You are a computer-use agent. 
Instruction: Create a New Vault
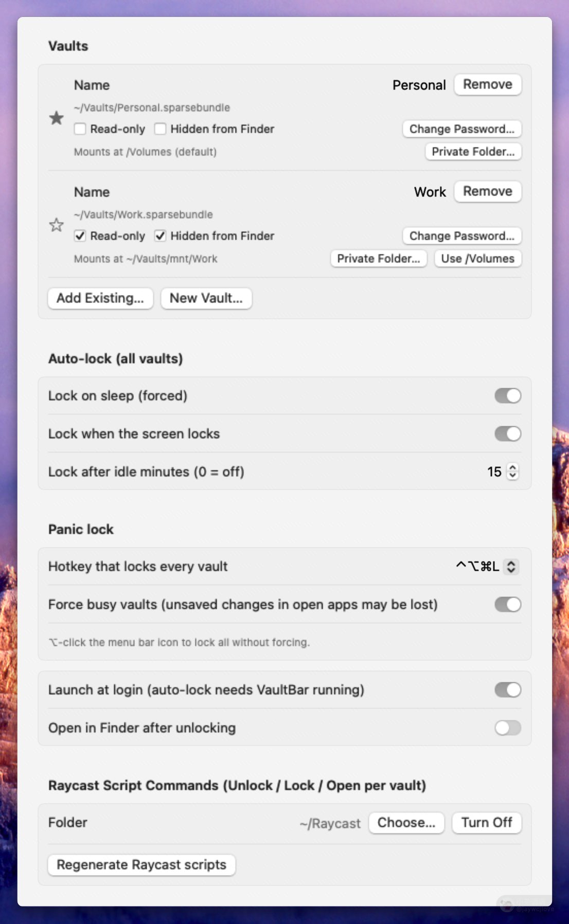206,298
